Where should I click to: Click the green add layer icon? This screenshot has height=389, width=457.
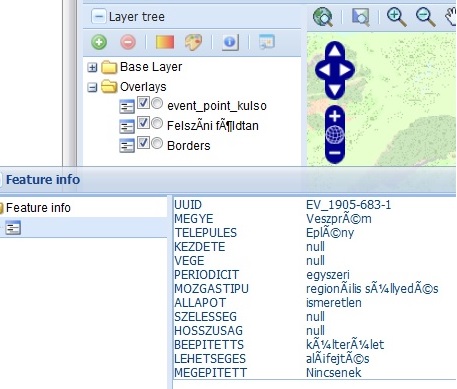(x=99, y=42)
